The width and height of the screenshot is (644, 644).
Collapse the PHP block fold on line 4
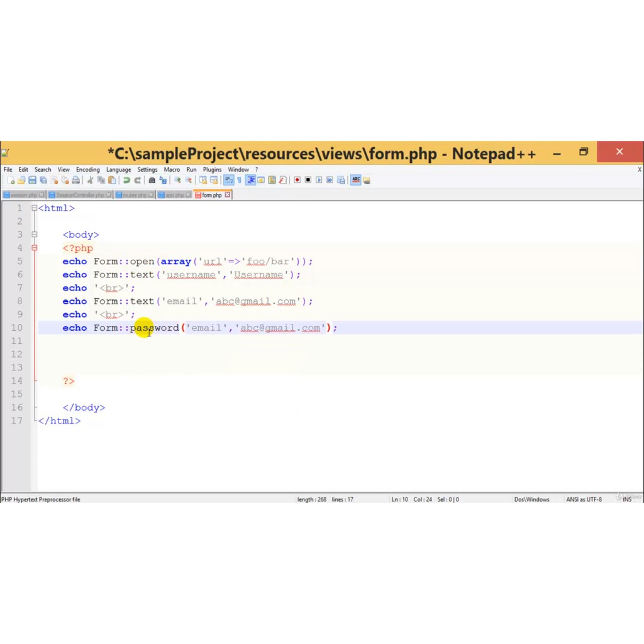tap(35, 248)
